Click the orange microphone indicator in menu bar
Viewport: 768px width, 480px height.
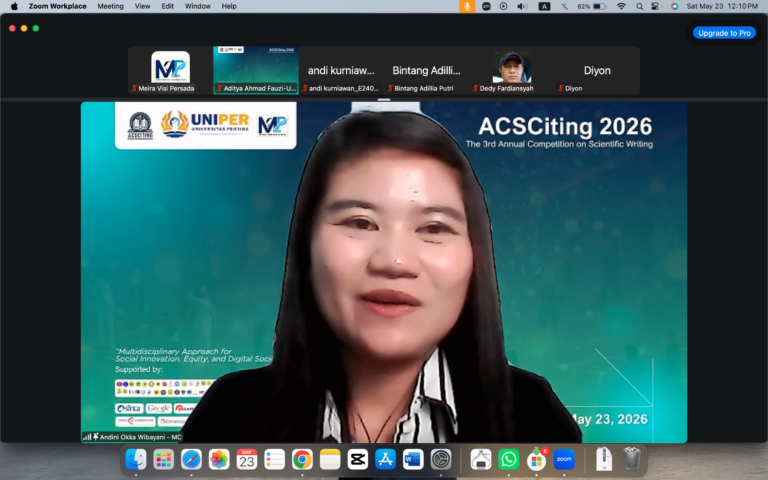click(x=467, y=6)
